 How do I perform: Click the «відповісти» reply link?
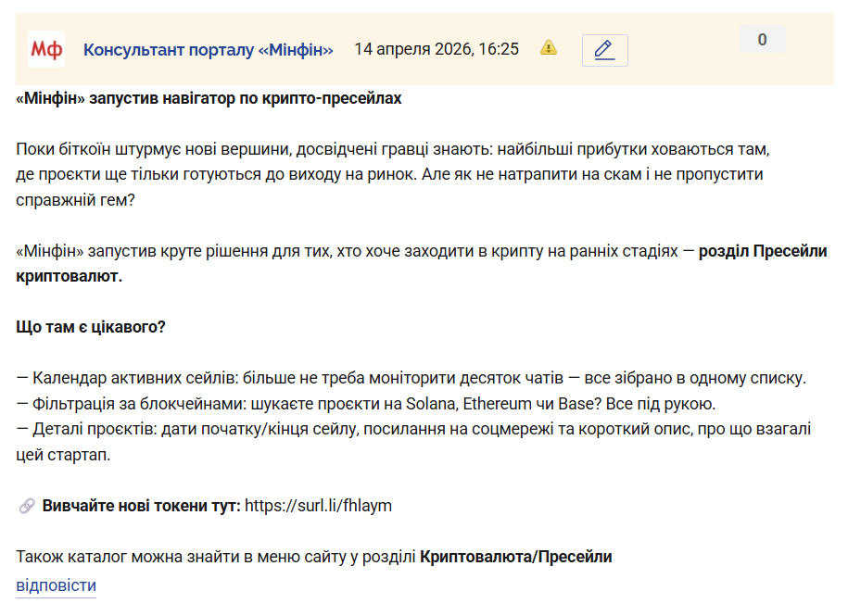coord(56,585)
